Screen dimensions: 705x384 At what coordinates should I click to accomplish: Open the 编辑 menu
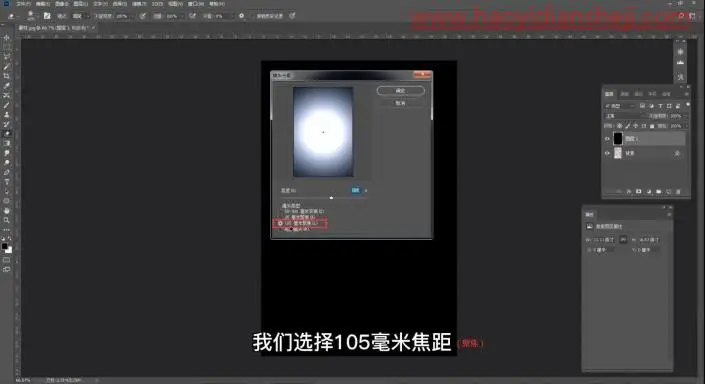pyautogui.click(x=43, y=4)
